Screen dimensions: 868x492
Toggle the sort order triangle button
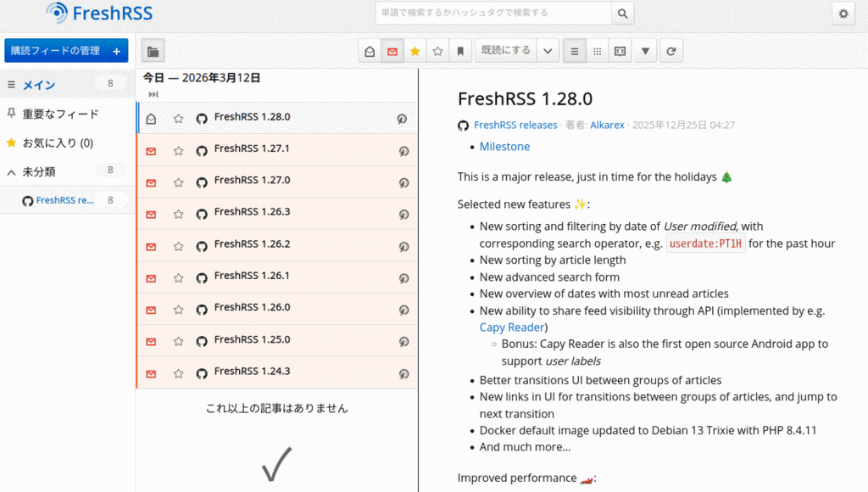pyautogui.click(x=646, y=52)
